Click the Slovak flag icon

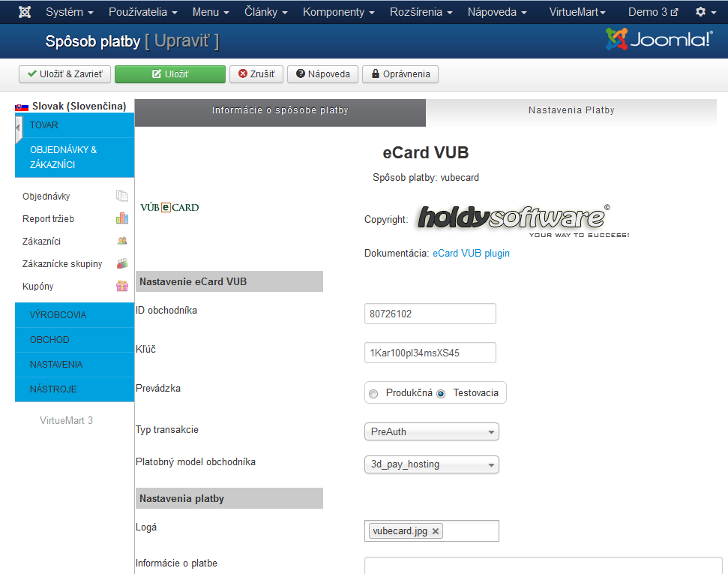coord(22,107)
